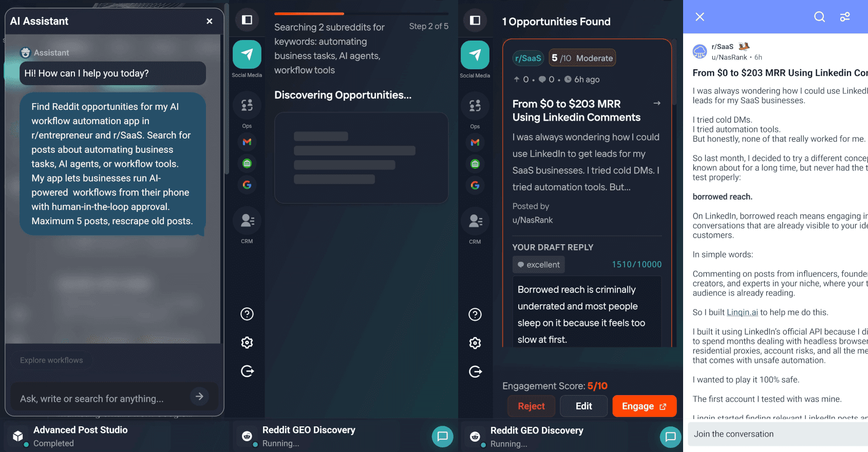Open search in Reddit post panel
Image resolution: width=868 pixels, height=452 pixels.
pos(819,17)
